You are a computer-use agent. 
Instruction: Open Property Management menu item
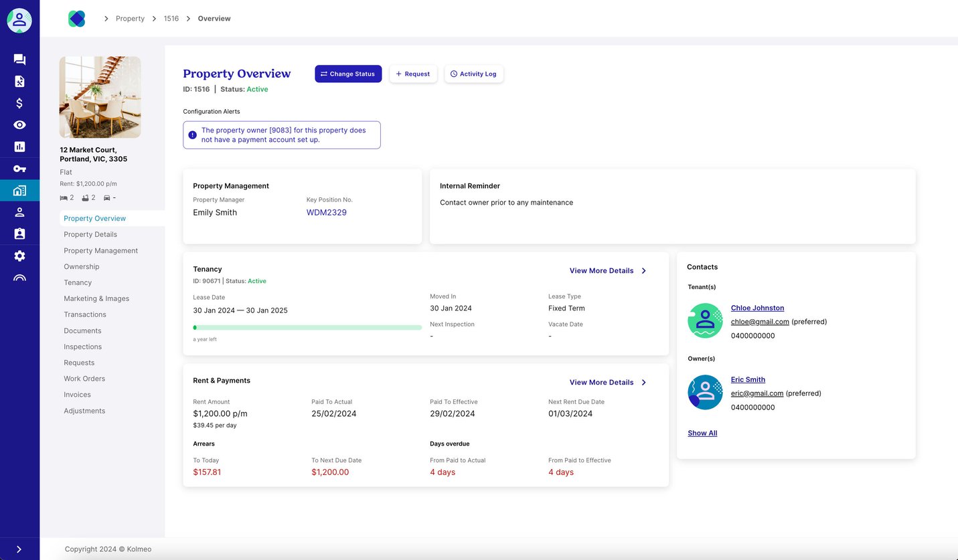(100, 250)
